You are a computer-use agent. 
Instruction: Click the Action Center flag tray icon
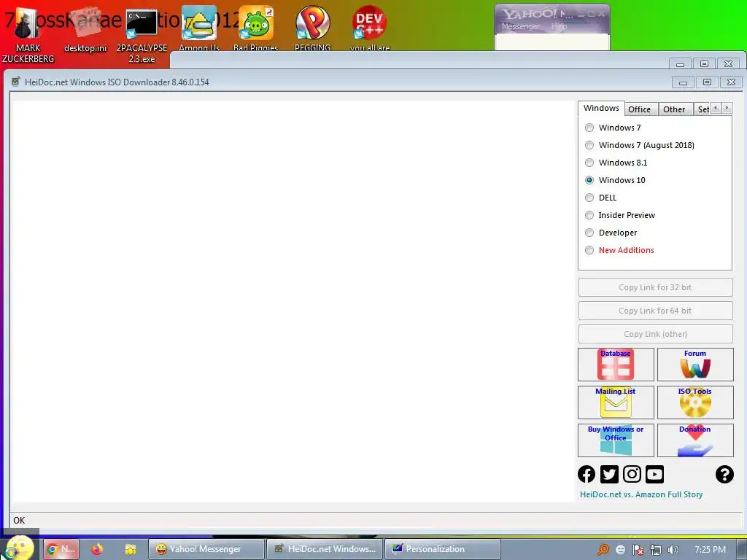(x=638, y=550)
